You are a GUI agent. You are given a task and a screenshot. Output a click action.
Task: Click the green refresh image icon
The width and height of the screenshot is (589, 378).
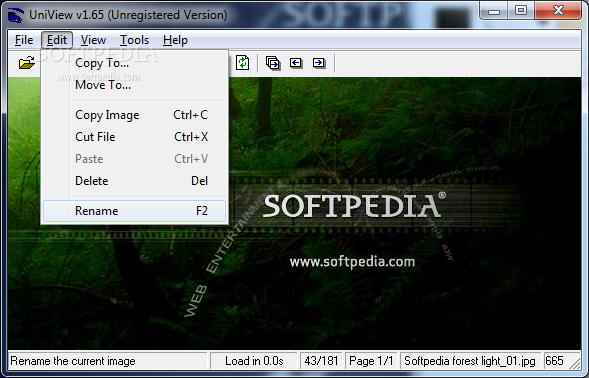coord(243,62)
